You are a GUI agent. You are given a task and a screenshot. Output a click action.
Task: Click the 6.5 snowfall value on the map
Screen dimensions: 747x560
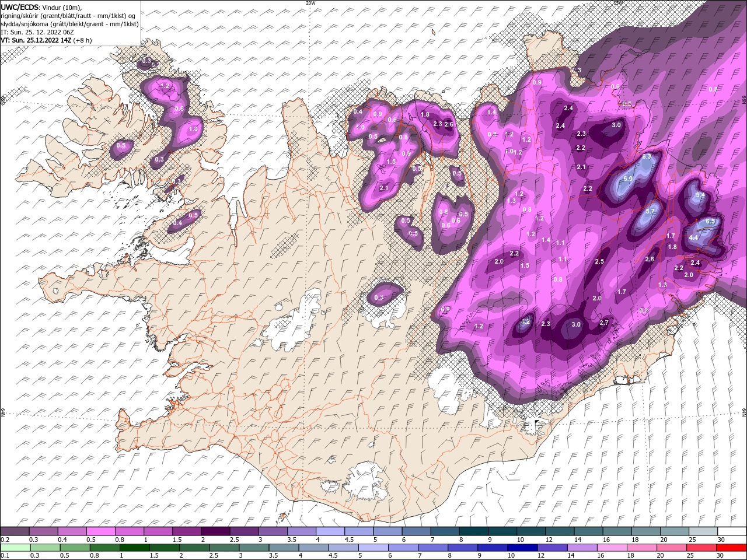click(710, 222)
